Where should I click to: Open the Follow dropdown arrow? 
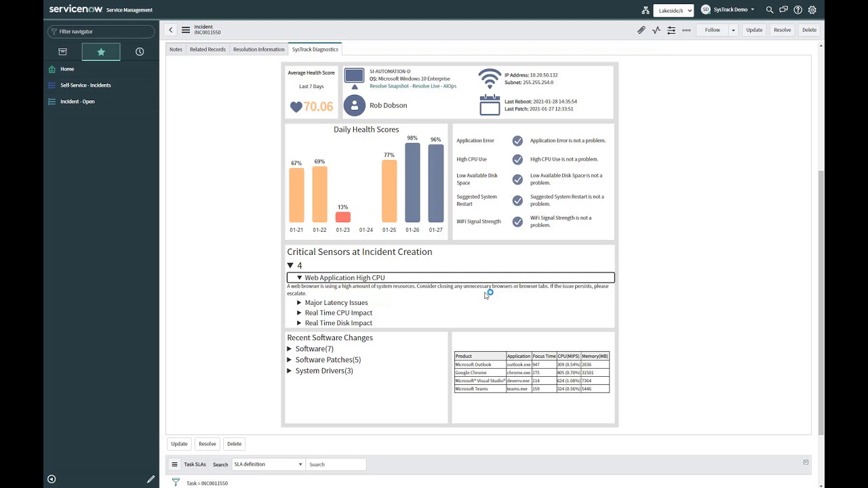(733, 30)
